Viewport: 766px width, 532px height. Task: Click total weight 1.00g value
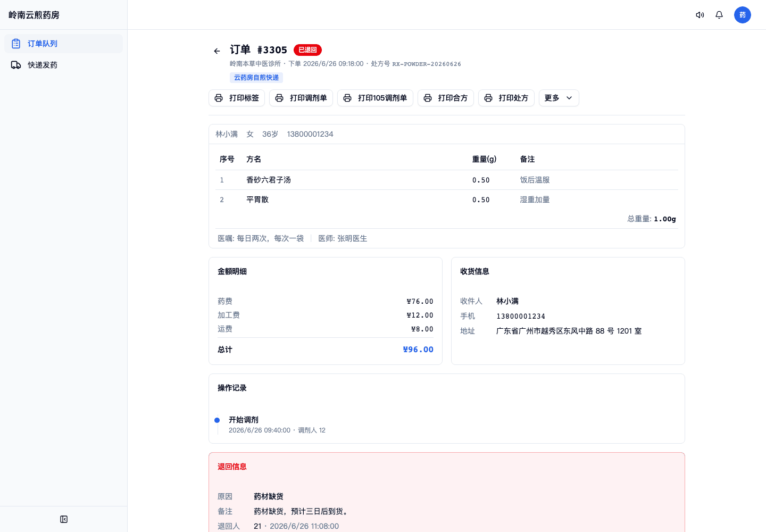point(665,219)
